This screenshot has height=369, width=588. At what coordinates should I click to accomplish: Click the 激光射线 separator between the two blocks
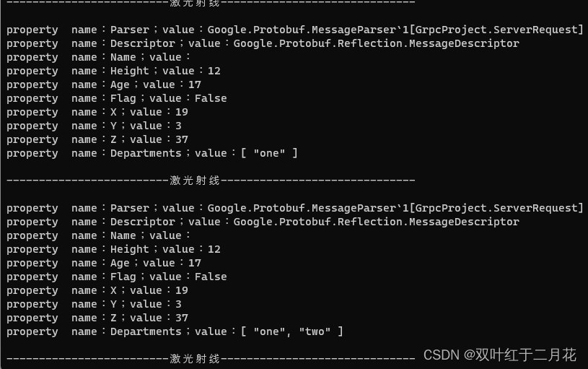(195, 181)
